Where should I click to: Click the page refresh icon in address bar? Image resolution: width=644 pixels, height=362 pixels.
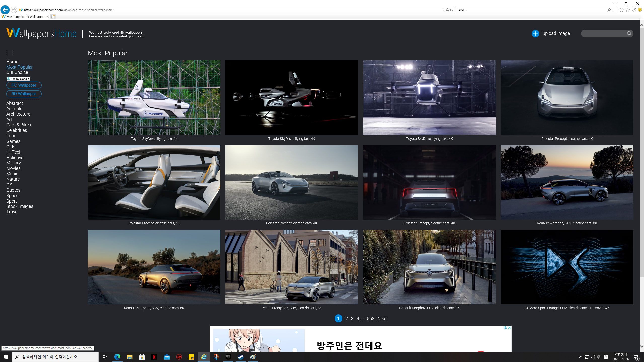pyautogui.click(x=451, y=10)
